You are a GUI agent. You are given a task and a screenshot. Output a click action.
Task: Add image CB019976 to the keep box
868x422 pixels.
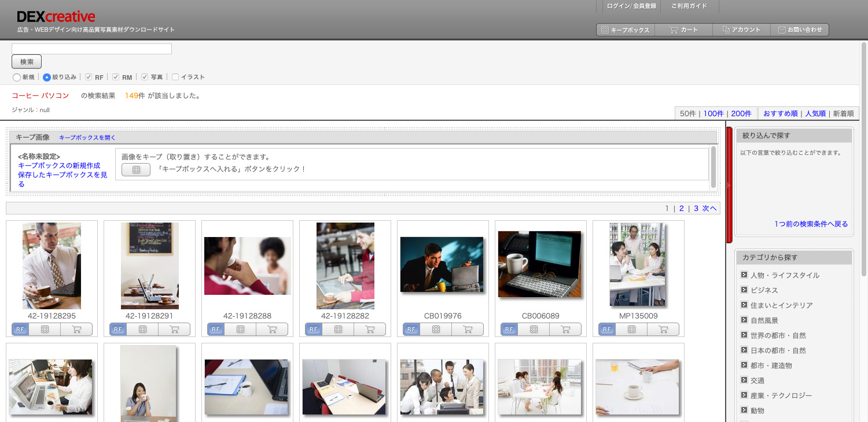point(436,330)
